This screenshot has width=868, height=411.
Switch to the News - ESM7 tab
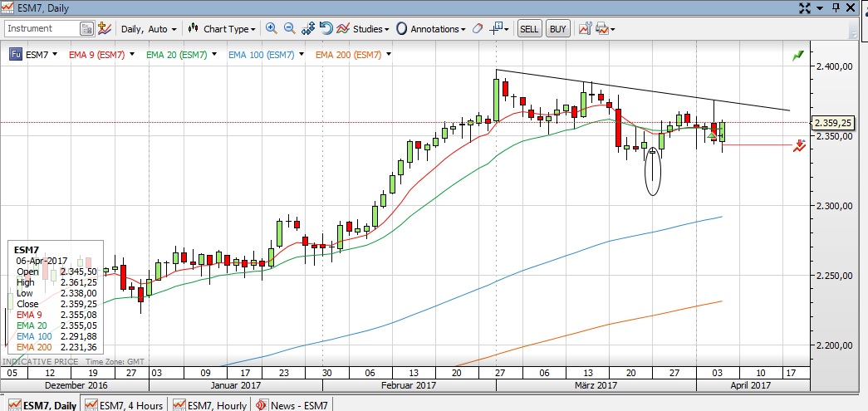coord(292,405)
